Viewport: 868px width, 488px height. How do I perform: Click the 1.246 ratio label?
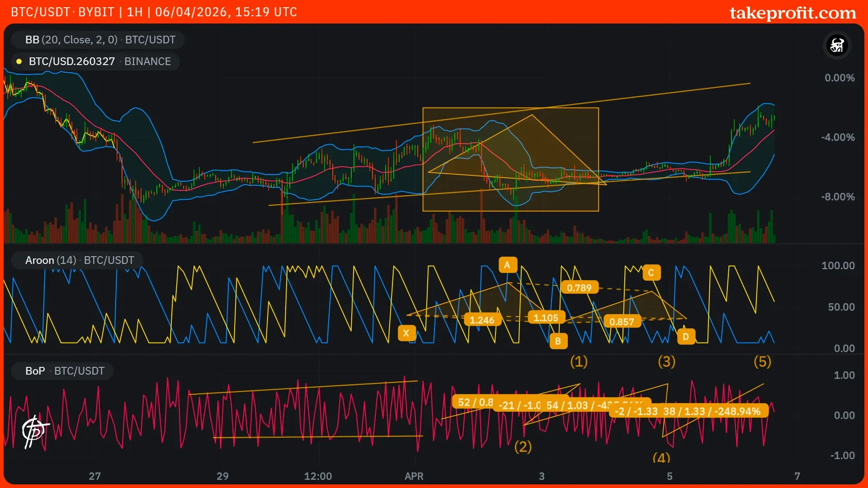coord(482,320)
